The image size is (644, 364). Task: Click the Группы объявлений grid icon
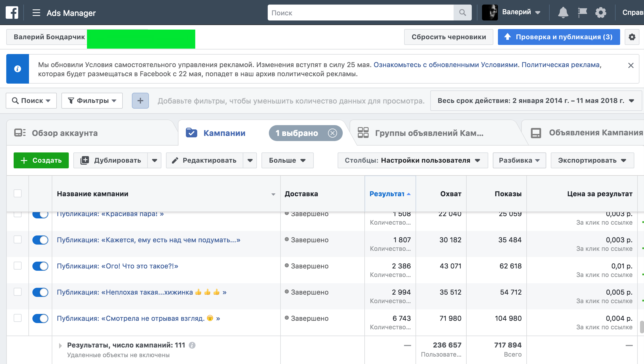363,133
